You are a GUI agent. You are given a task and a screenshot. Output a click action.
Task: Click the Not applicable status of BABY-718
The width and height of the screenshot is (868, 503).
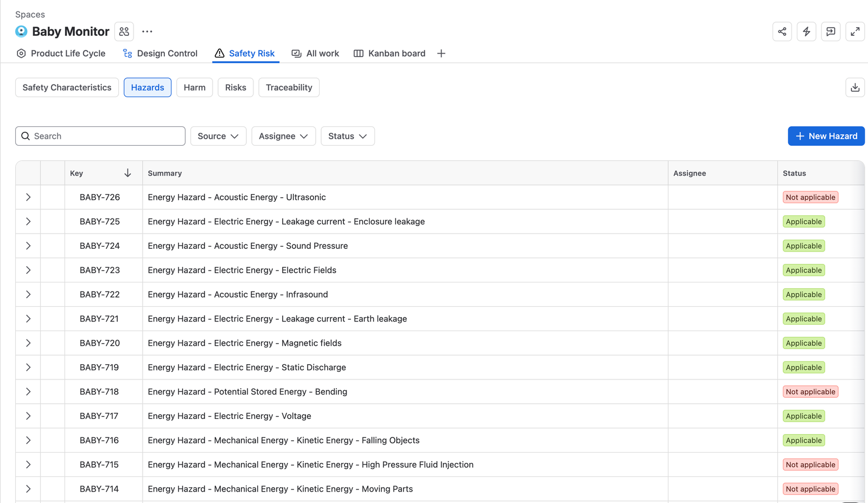click(810, 392)
